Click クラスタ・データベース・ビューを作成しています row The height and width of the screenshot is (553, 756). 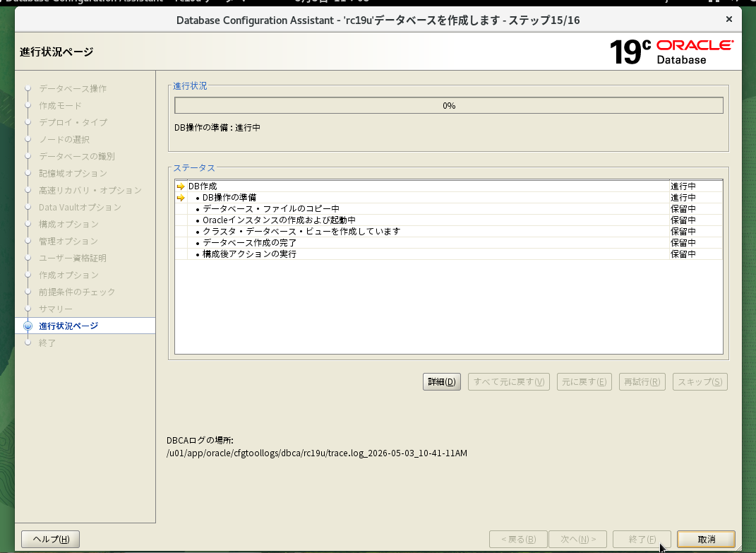[449, 232]
